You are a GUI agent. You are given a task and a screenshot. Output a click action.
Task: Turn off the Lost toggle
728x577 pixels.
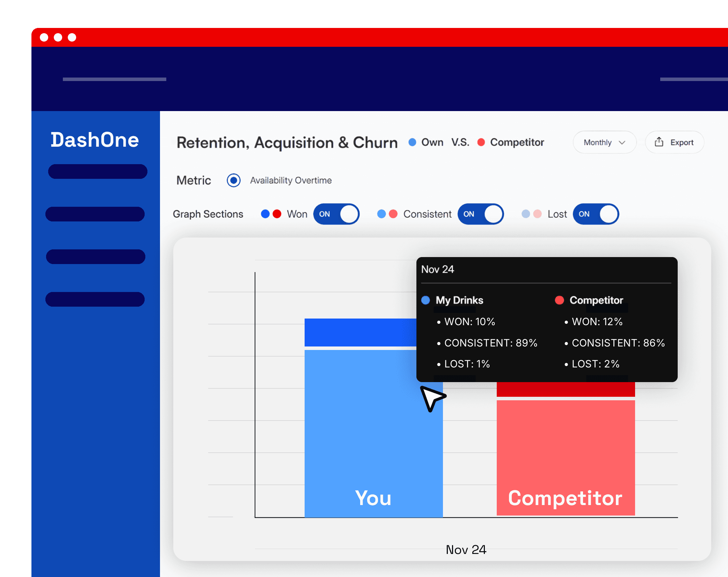596,214
